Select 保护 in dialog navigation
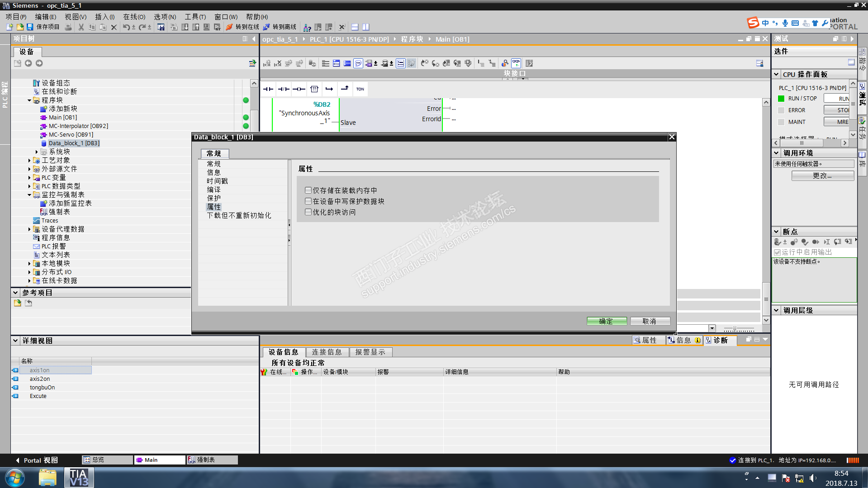Viewport: 868px width, 488px height. click(213, 198)
